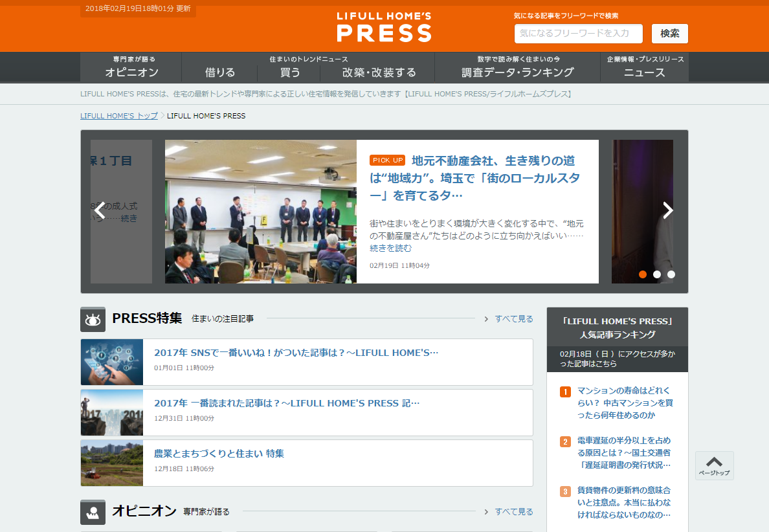Click ranking number 3 badge
The width and height of the screenshot is (769, 532).
click(x=565, y=491)
